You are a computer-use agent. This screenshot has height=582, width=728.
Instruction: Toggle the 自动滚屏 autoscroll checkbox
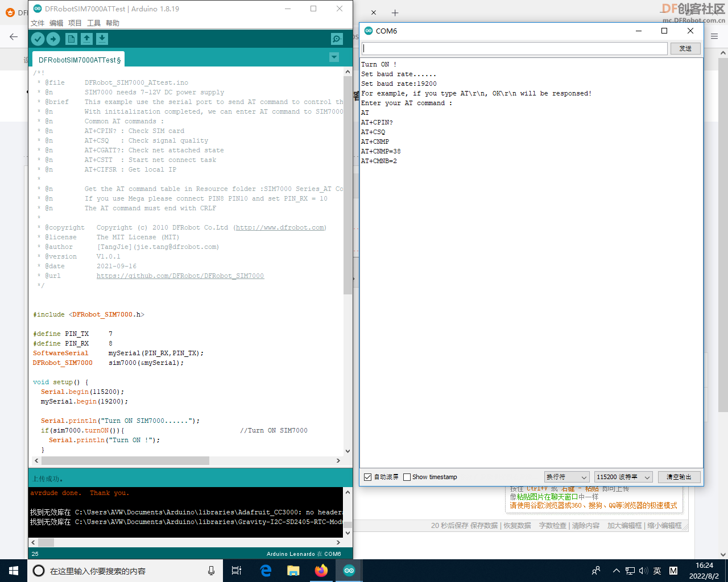[x=367, y=477]
